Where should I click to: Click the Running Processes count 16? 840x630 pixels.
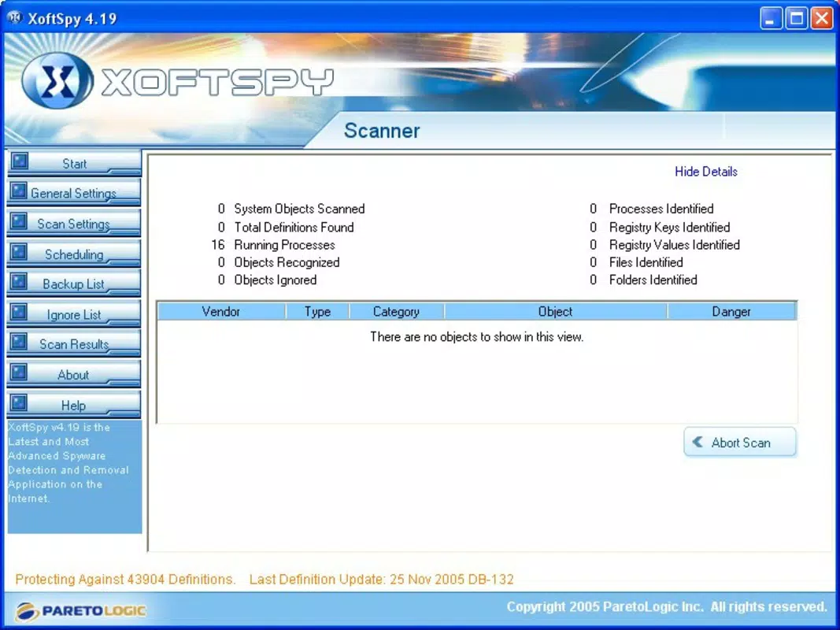(217, 245)
